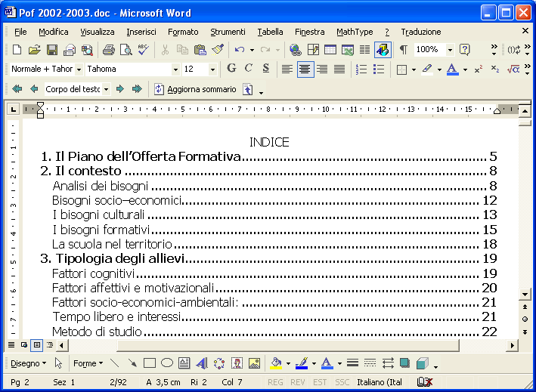The image size is (536, 392).
Task: Demote outline level with single right arrow
Action: (120, 89)
